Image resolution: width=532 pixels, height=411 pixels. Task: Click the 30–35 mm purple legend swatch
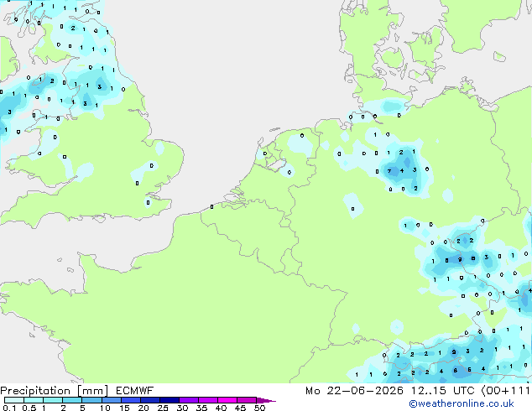tap(188, 400)
